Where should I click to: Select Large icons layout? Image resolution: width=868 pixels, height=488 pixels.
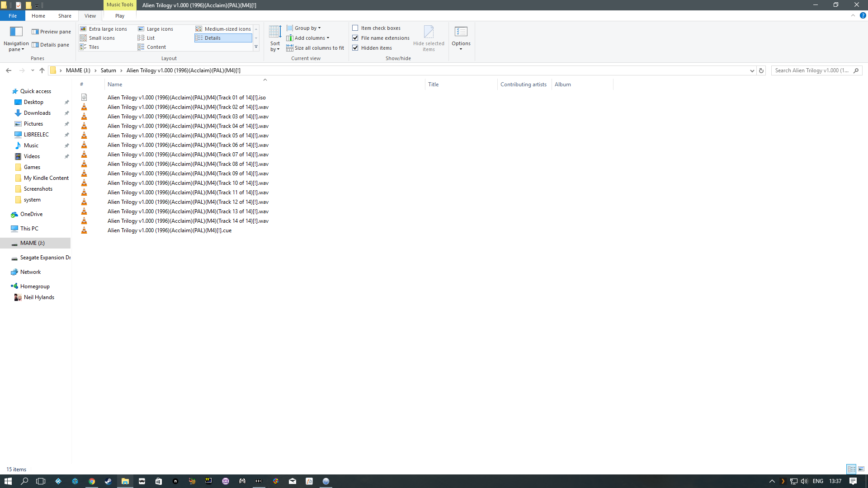pos(156,29)
